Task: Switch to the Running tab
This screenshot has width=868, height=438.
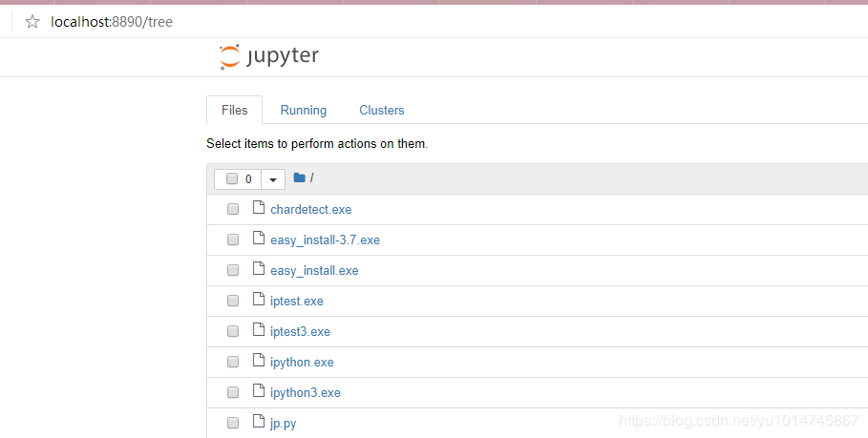Action: (304, 111)
